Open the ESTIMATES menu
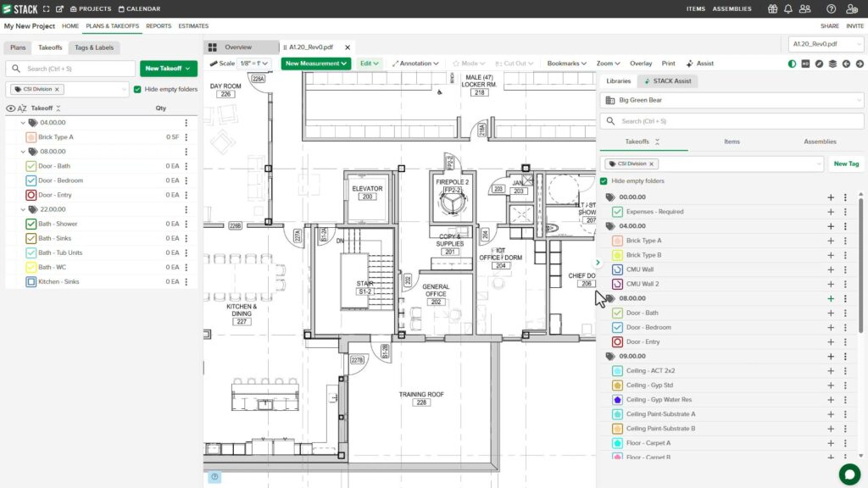The height and width of the screenshot is (488, 868). 193,26
